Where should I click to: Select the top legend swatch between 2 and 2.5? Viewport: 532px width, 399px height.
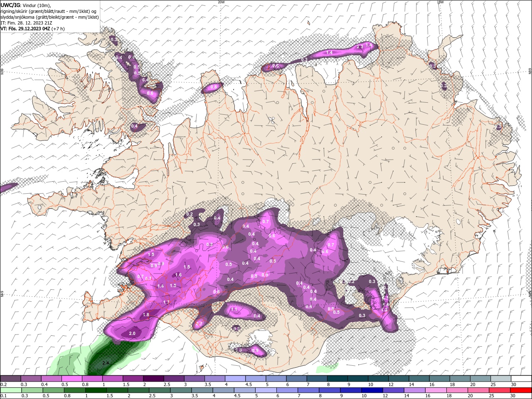(153, 379)
